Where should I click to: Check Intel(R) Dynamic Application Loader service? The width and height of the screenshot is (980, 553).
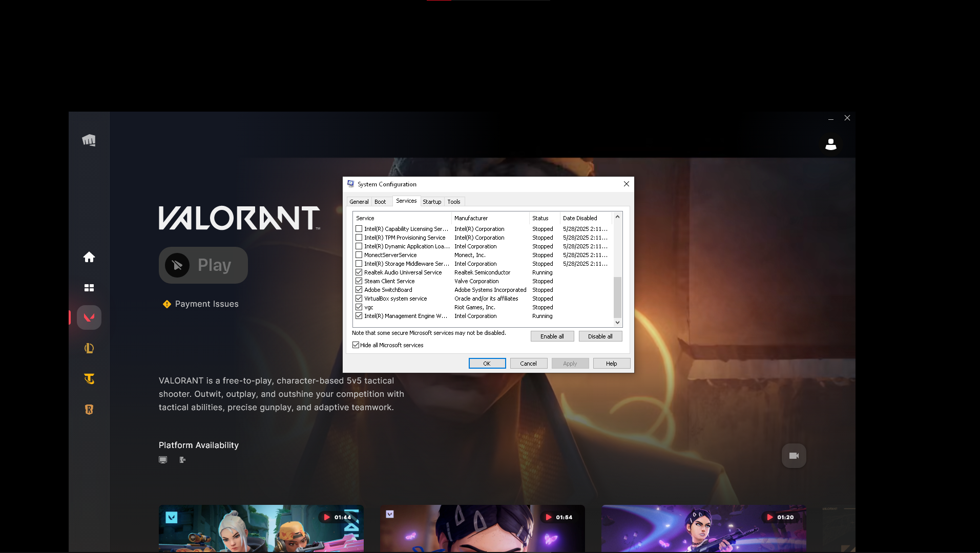[x=359, y=246]
